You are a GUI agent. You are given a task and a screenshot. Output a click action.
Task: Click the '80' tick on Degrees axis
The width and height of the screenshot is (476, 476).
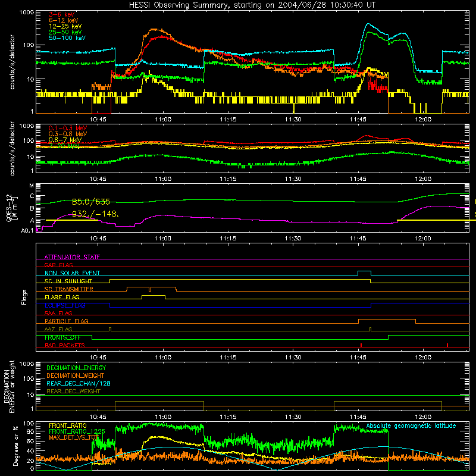[x=30, y=431]
